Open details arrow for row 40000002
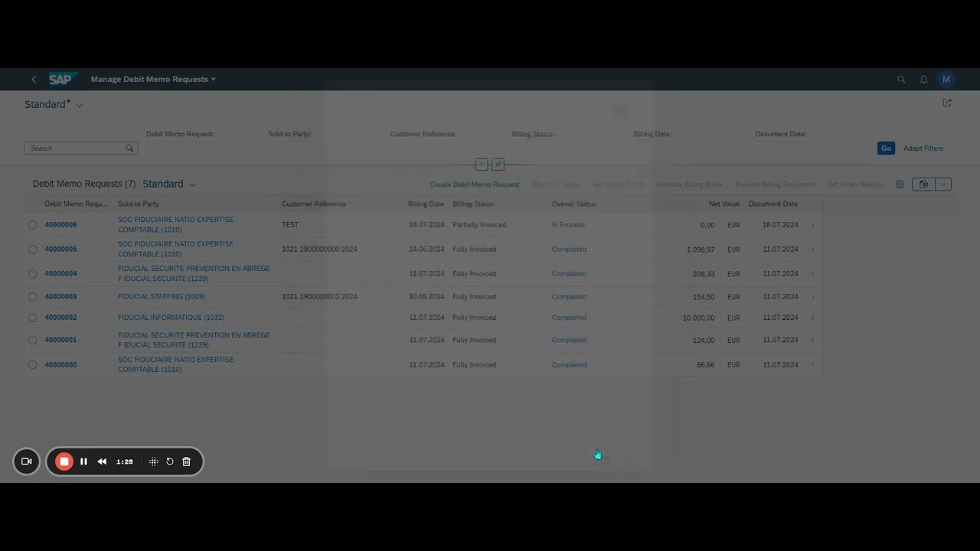This screenshot has width=980, height=551. point(812,318)
